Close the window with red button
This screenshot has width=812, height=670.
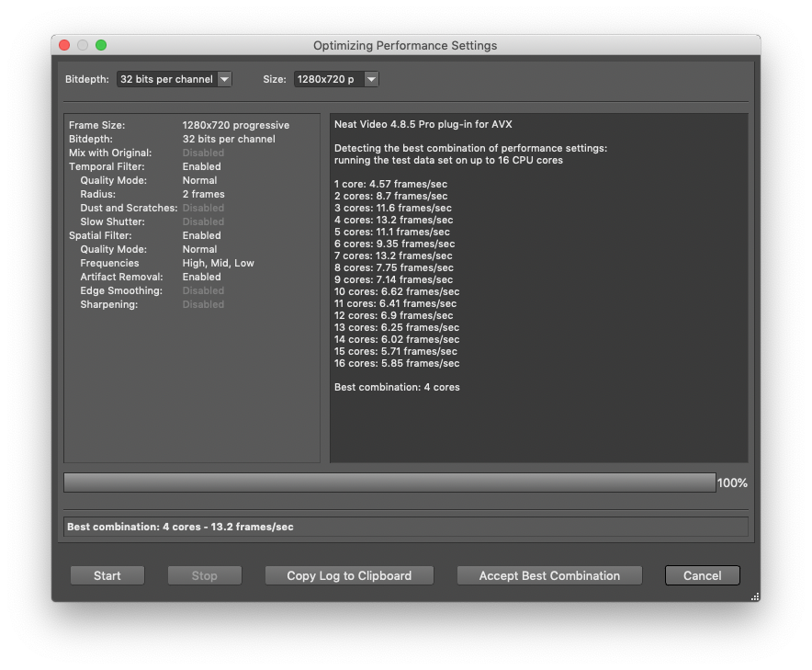(x=64, y=45)
